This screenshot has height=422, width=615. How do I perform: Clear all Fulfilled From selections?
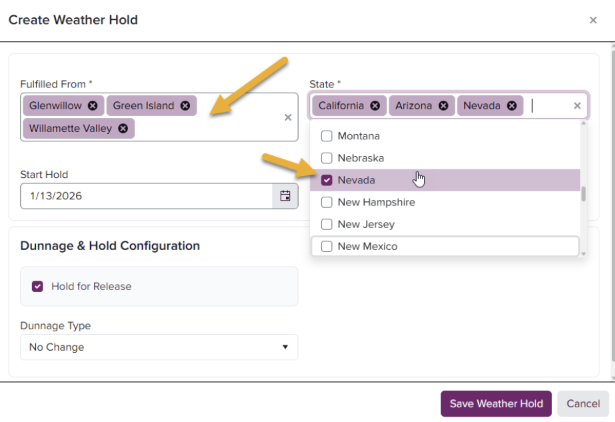pos(288,117)
